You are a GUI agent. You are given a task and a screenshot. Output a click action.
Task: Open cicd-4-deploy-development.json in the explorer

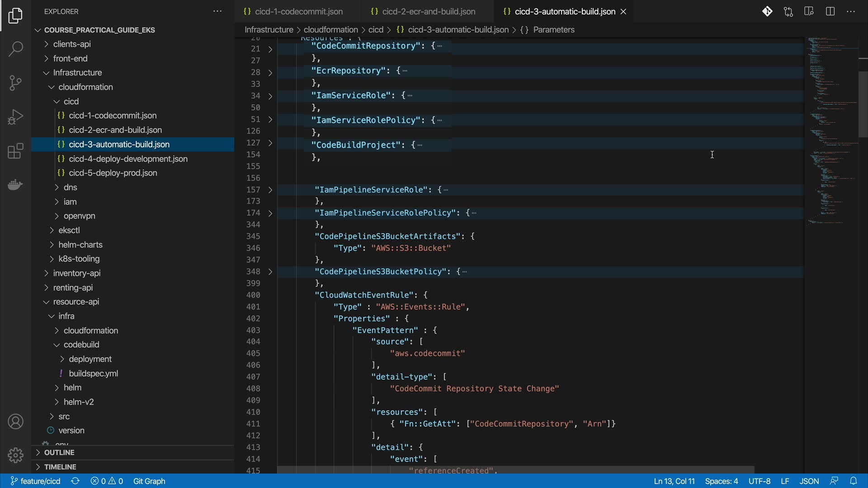point(128,159)
